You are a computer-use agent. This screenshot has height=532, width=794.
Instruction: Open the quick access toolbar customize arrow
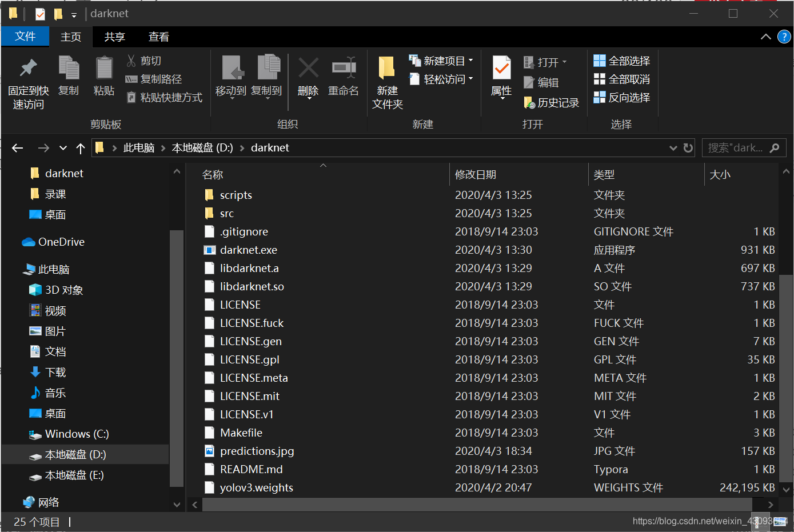[74, 14]
